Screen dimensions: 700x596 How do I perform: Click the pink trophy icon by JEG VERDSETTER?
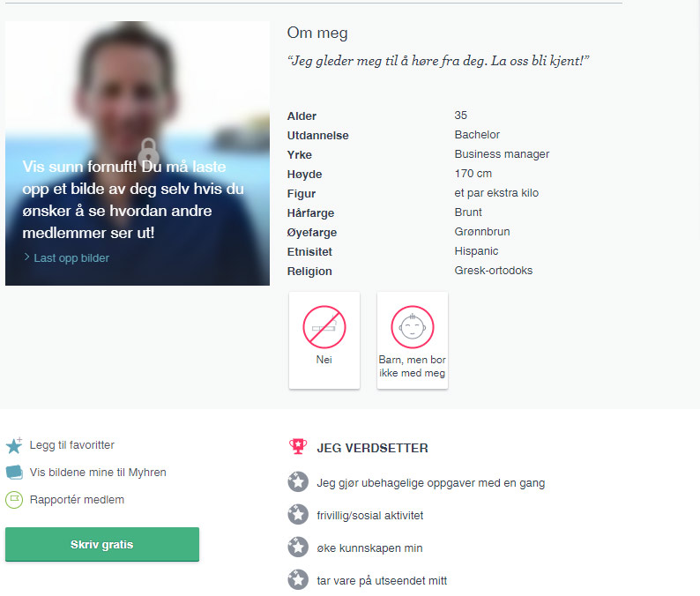pos(298,446)
